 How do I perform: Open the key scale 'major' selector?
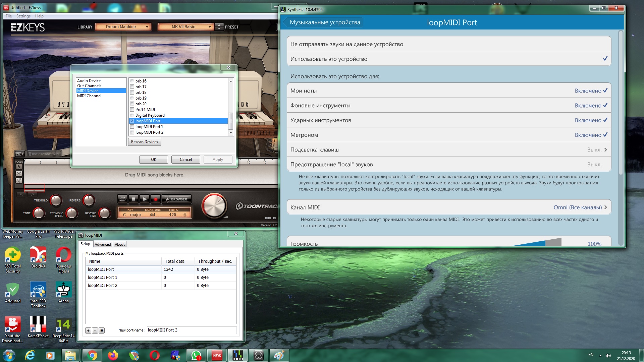[x=136, y=215]
